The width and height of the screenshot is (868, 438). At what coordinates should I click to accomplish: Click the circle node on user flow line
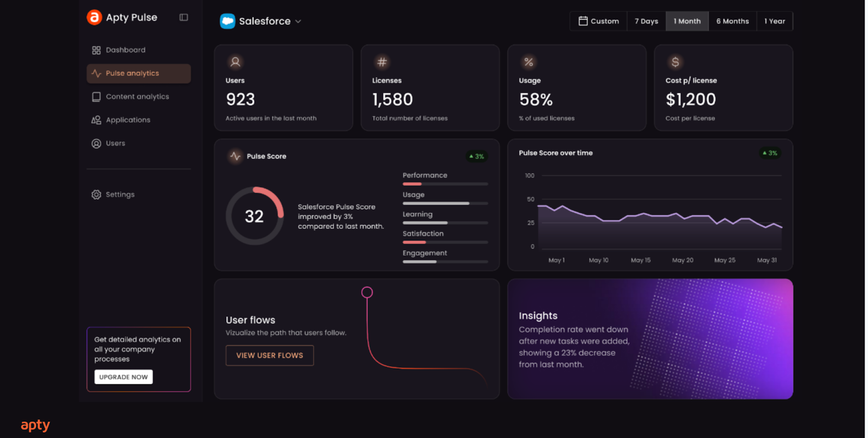point(367,293)
